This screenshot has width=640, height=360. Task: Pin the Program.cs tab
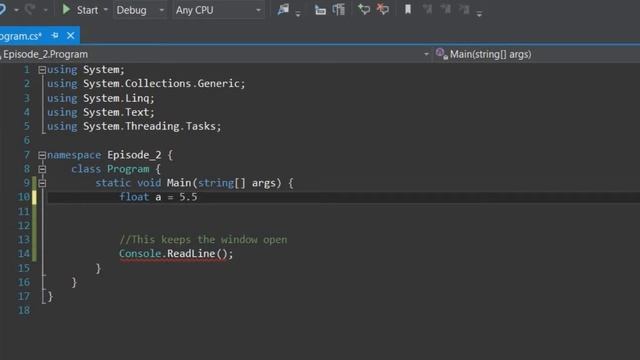point(55,36)
